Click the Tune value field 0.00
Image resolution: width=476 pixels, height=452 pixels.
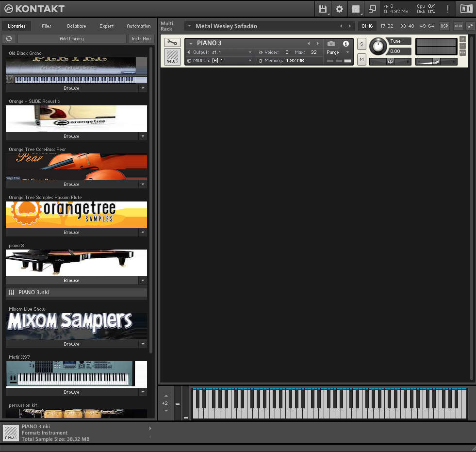coord(399,51)
